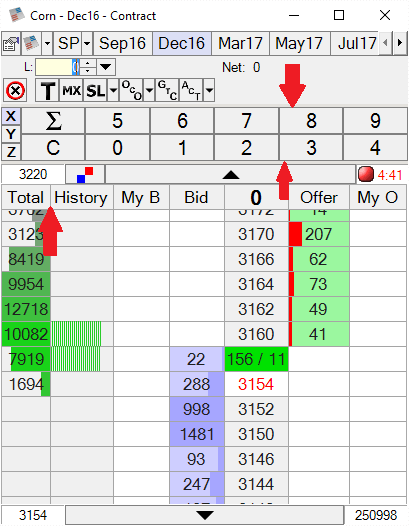Click the red and blue squares icon
The height and width of the screenshot is (526, 409).
pos(85,174)
